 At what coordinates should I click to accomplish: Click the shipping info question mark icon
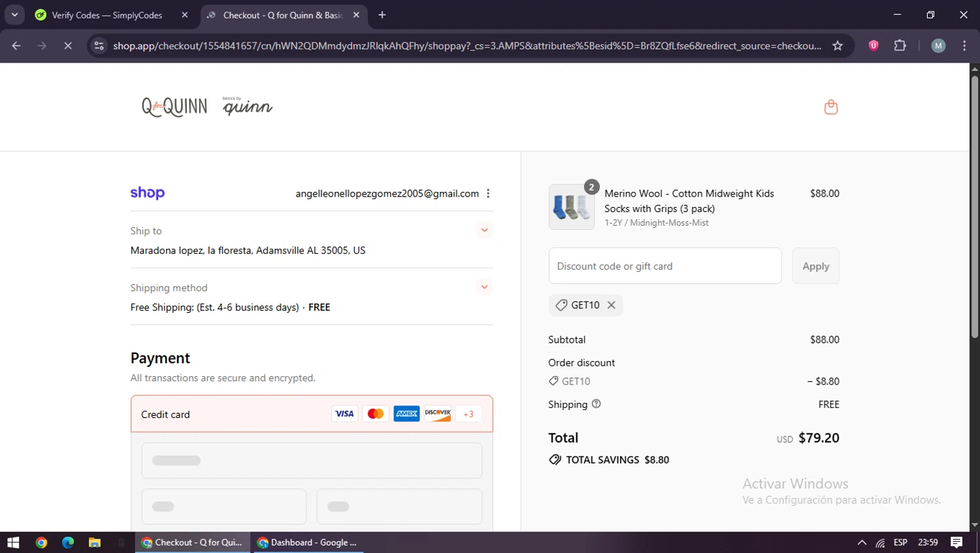click(596, 404)
